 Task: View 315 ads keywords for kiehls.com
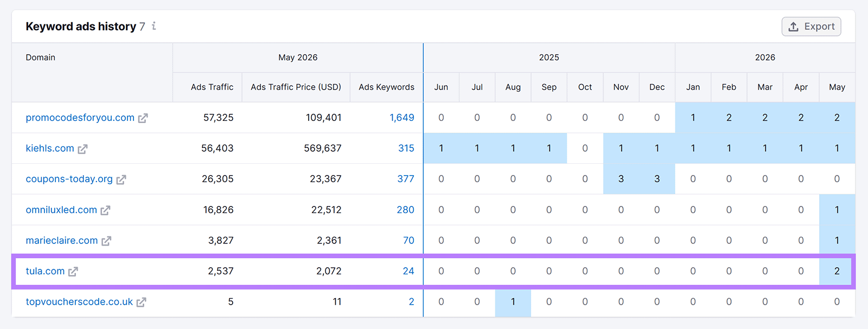tap(406, 148)
